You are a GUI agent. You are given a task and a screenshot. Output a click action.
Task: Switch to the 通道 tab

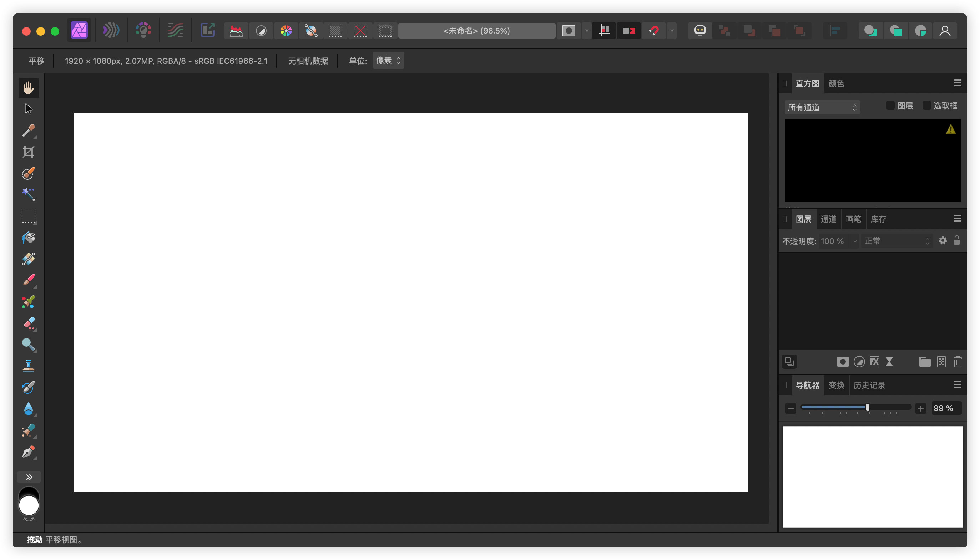(828, 219)
